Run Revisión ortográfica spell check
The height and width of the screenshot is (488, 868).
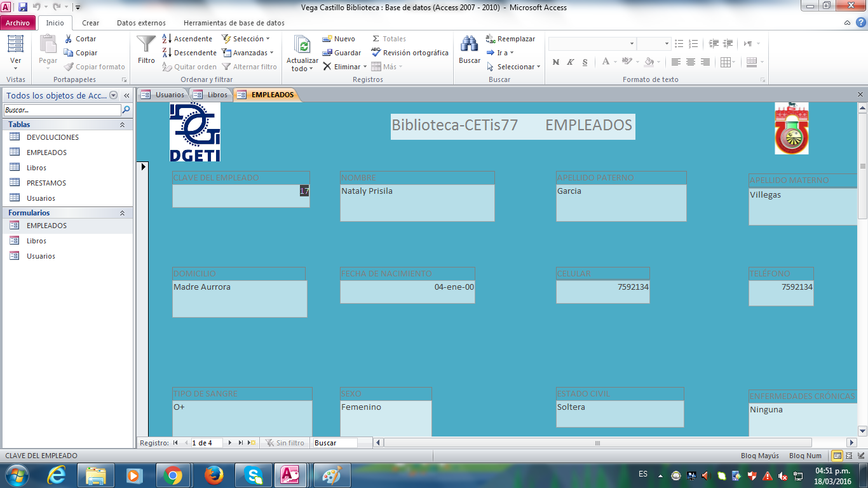point(410,53)
